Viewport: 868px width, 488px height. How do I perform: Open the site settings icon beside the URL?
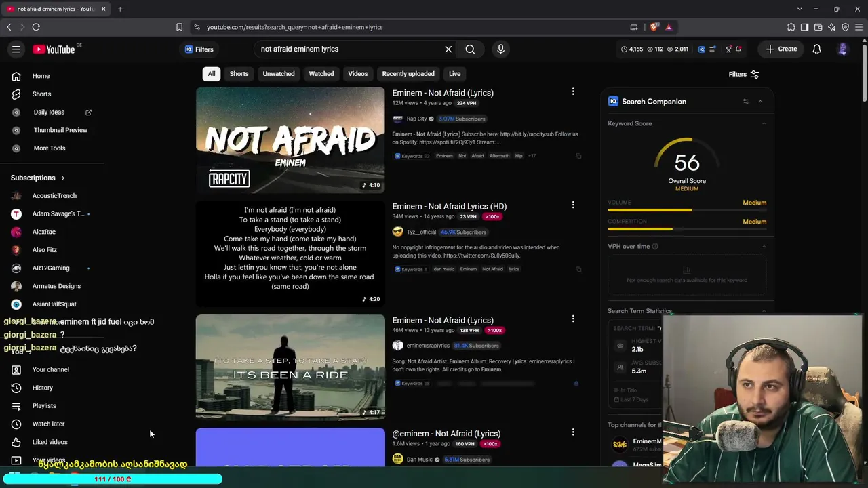pyautogui.click(x=197, y=27)
